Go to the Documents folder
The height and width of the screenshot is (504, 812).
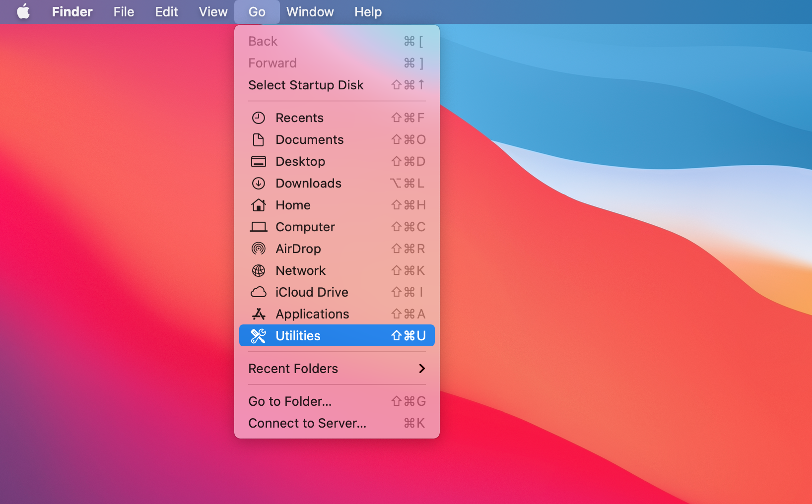pos(337,139)
